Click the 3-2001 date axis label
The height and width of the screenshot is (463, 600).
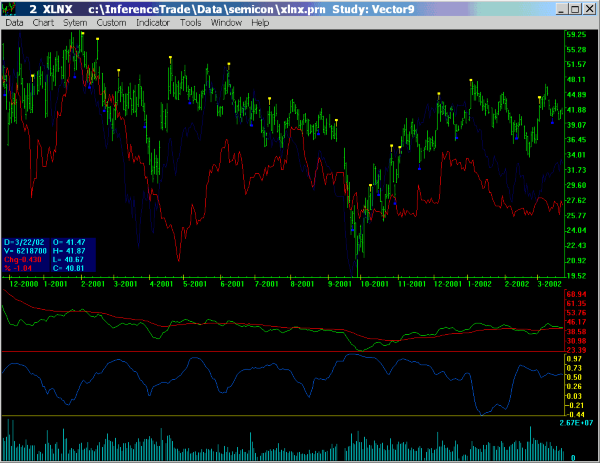pos(126,284)
